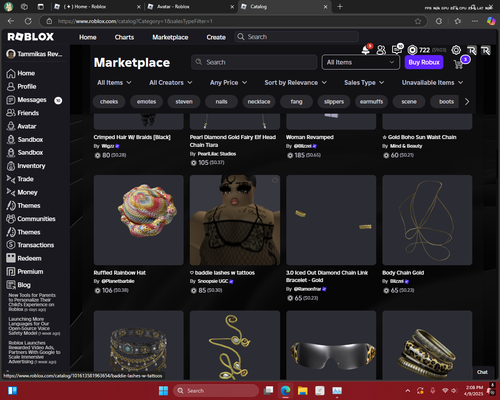This screenshot has width=500, height=400.
Task: Open the shopping cart icon
Action: click(459, 64)
